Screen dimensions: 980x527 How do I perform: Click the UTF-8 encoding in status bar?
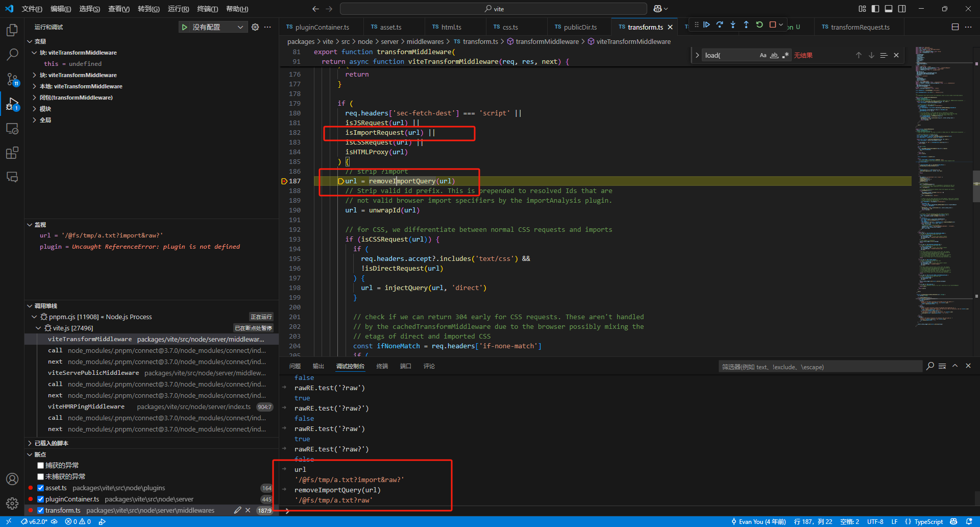[x=875, y=521]
